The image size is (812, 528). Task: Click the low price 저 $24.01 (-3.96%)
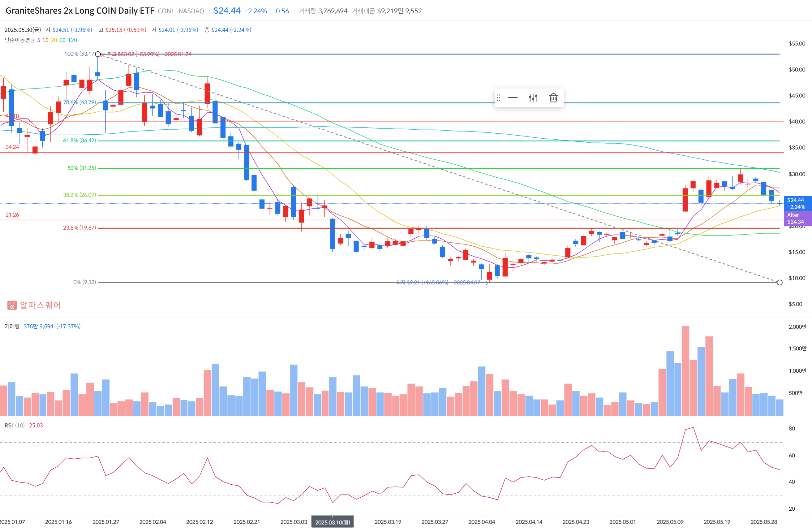pyautogui.click(x=175, y=30)
